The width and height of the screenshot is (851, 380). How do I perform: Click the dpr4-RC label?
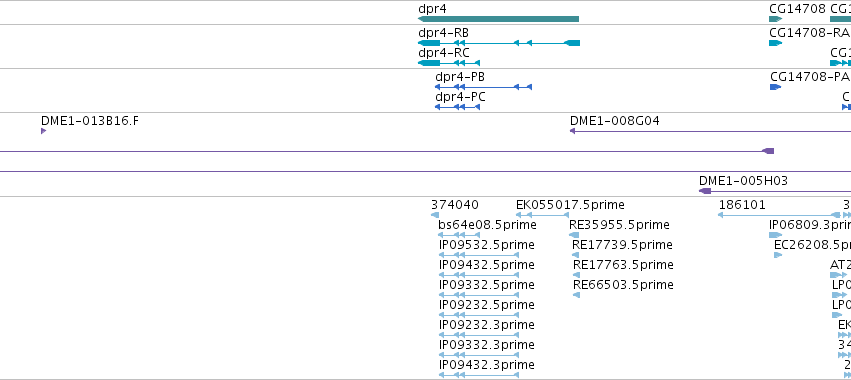click(x=444, y=53)
